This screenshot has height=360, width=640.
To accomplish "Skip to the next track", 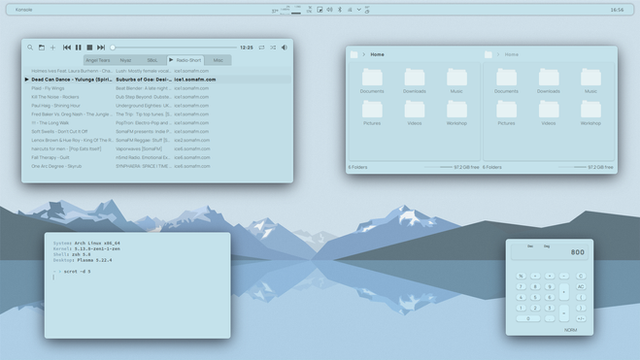I will tap(101, 48).
